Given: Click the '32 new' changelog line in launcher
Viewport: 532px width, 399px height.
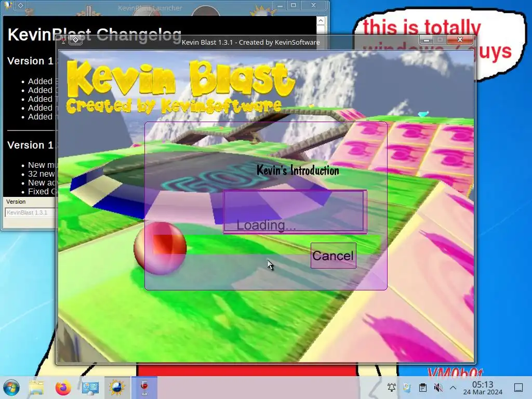Looking at the screenshot, I should [x=41, y=174].
